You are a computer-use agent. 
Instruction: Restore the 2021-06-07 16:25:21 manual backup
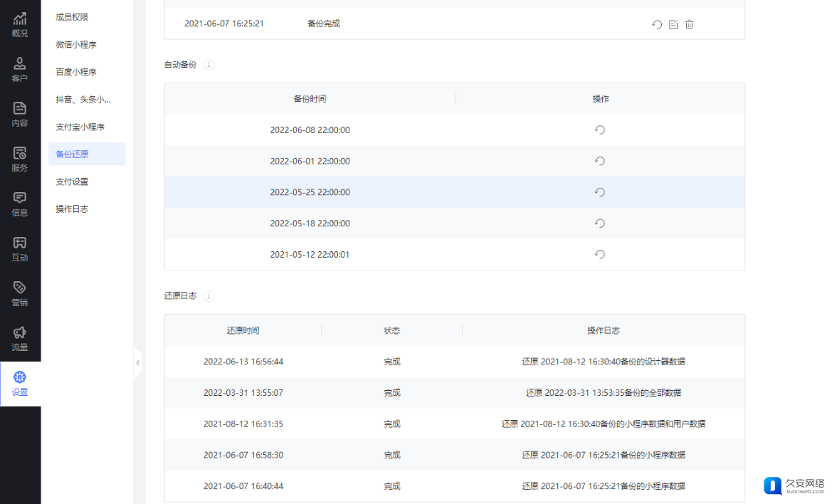click(656, 24)
